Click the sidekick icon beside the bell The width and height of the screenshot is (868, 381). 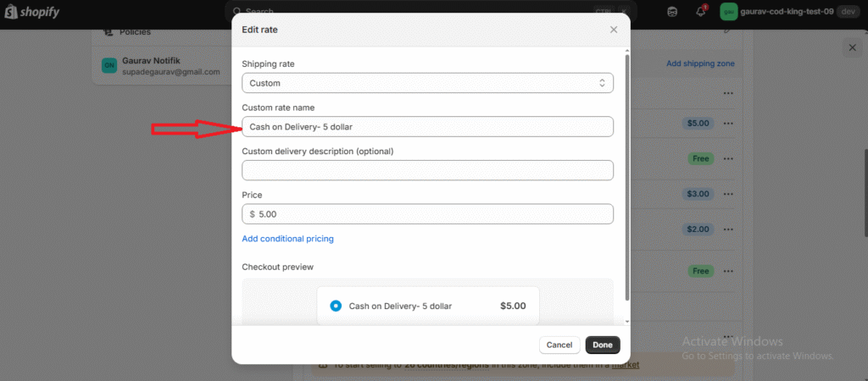point(672,12)
